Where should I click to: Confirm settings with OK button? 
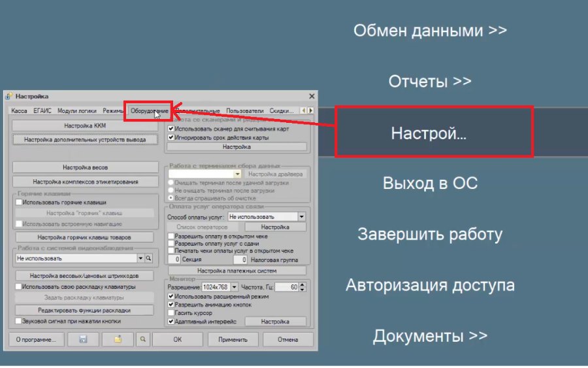pyautogui.click(x=177, y=339)
